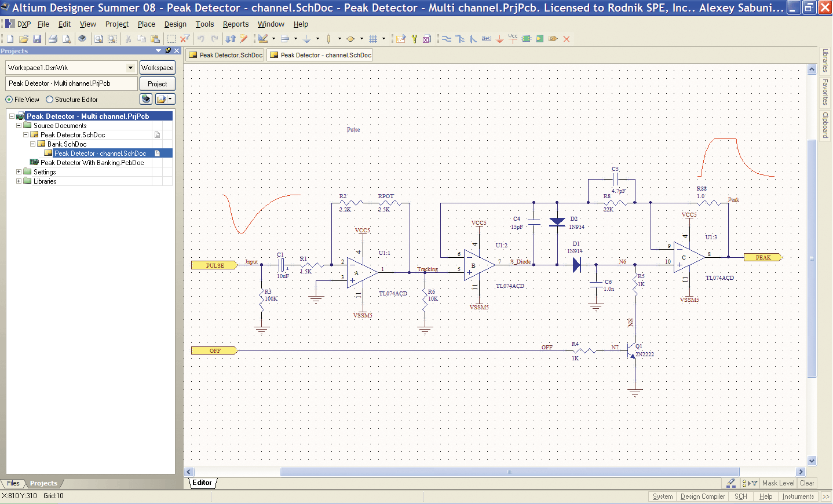Click the Print icon in toolbar

(53, 39)
